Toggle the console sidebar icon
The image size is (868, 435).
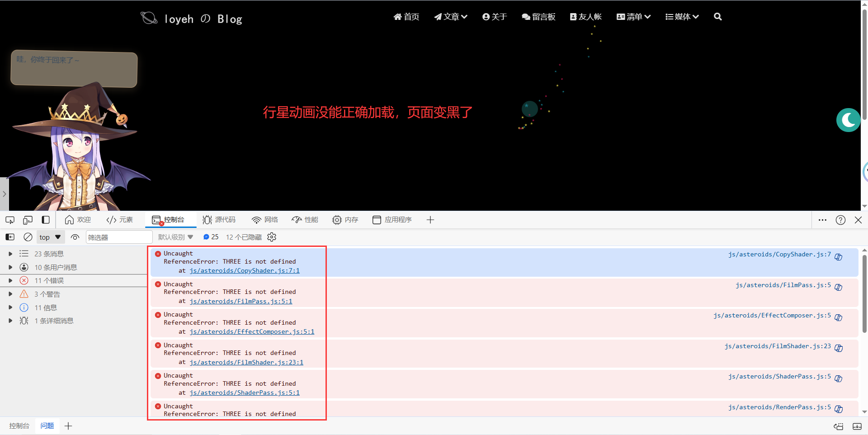10,237
